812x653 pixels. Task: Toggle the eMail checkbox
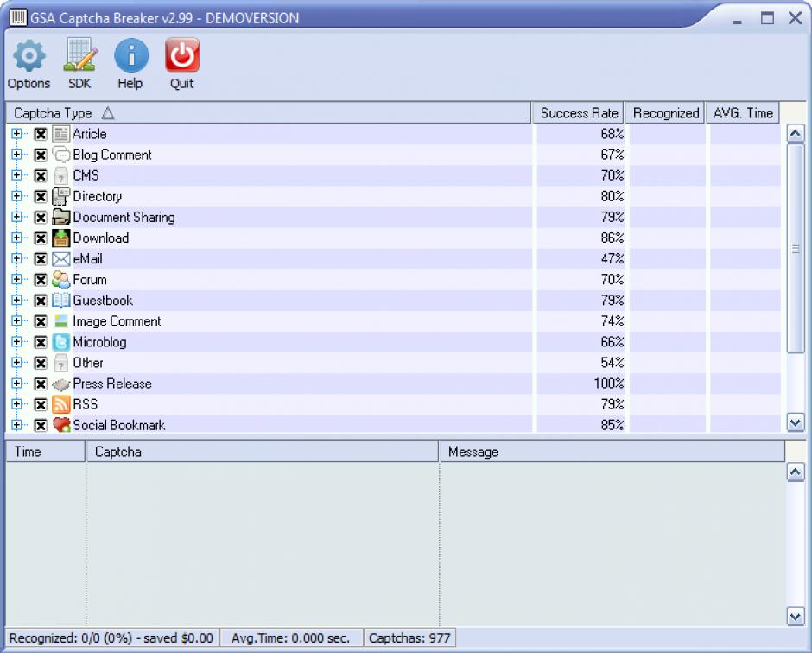click(x=41, y=259)
